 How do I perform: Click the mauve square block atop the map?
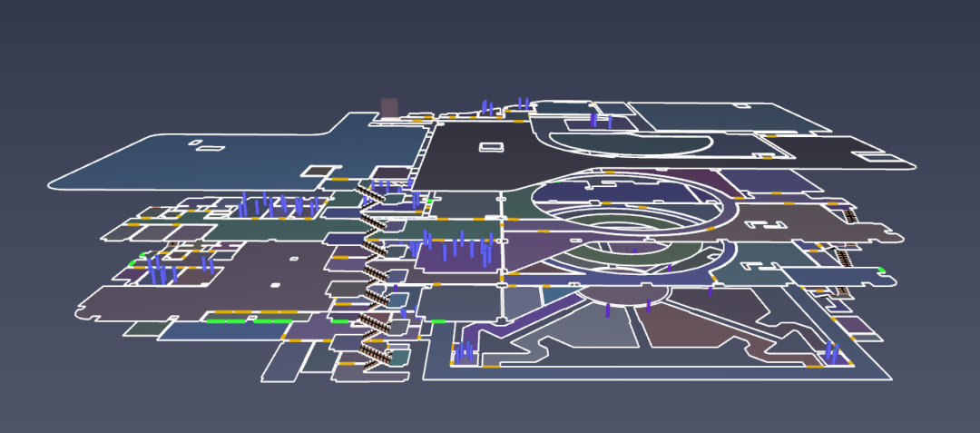tap(389, 107)
